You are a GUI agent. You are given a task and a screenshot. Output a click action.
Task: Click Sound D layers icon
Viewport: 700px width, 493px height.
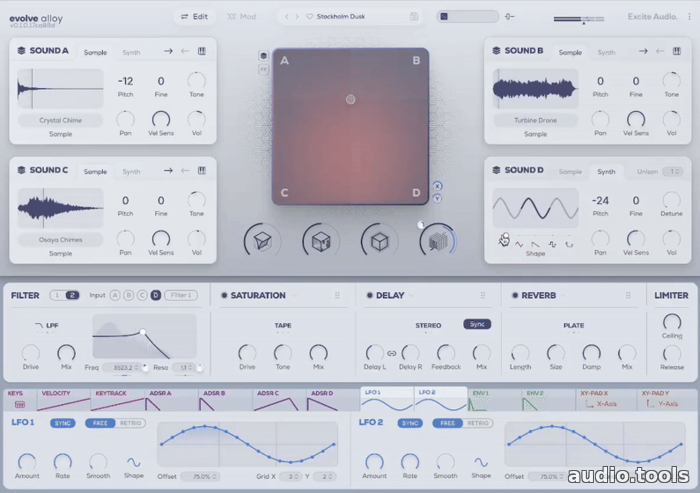(496, 170)
